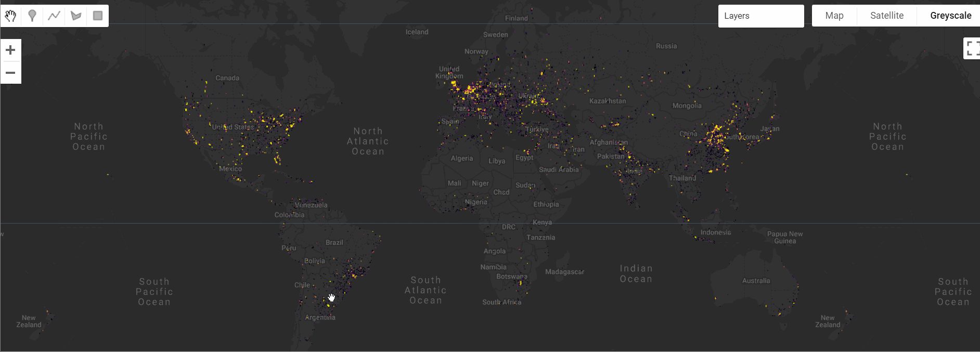The height and width of the screenshot is (352, 980).
Task: Click the Indian Ocean label
Action: tap(636, 273)
